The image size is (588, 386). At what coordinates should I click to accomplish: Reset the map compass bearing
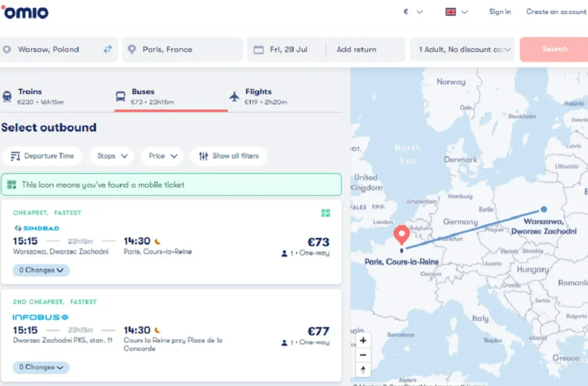click(x=363, y=370)
